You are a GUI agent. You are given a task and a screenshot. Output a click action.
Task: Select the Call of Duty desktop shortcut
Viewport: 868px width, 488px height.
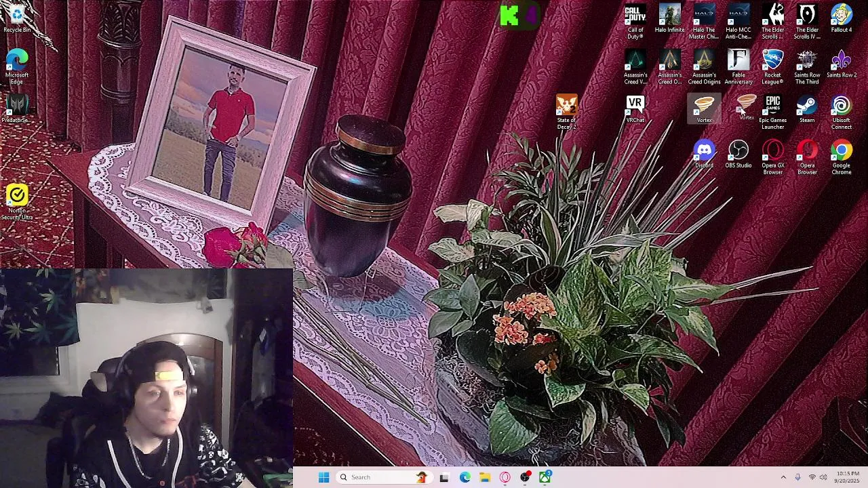(635, 22)
